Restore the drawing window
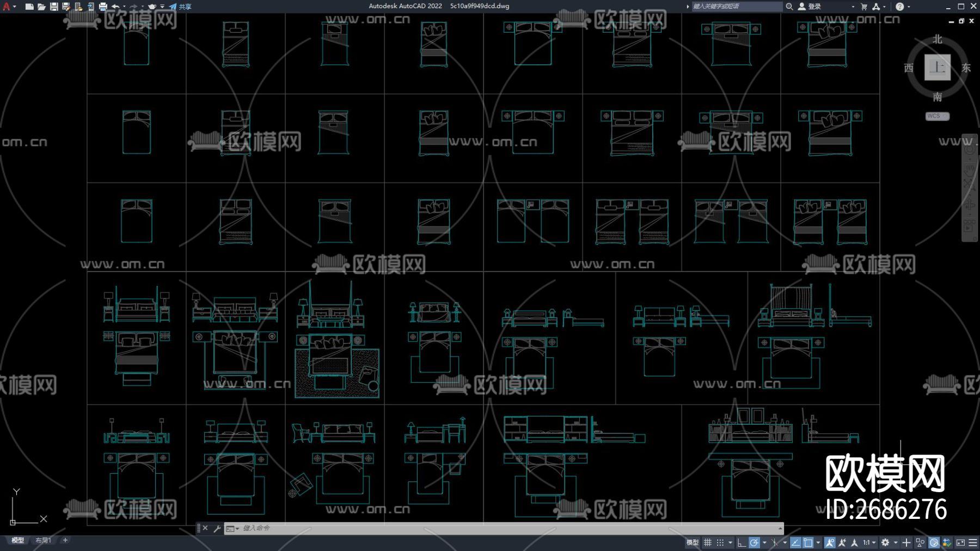 coord(961,21)
